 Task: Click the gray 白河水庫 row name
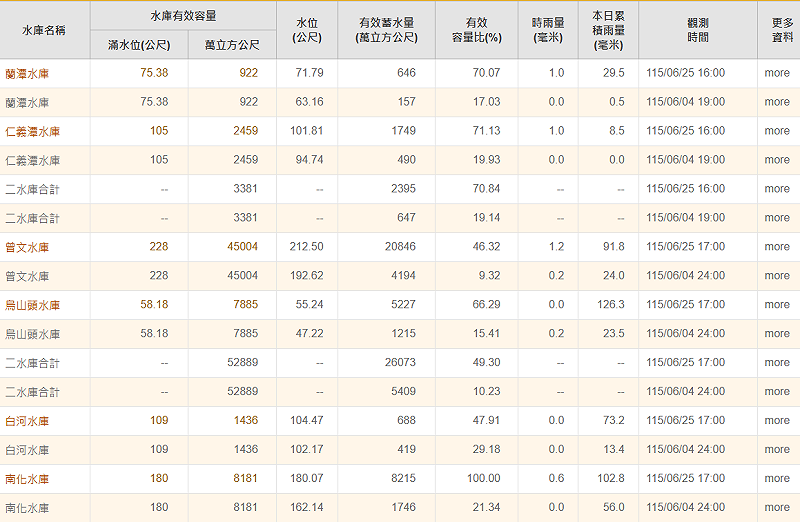point(27,450)
